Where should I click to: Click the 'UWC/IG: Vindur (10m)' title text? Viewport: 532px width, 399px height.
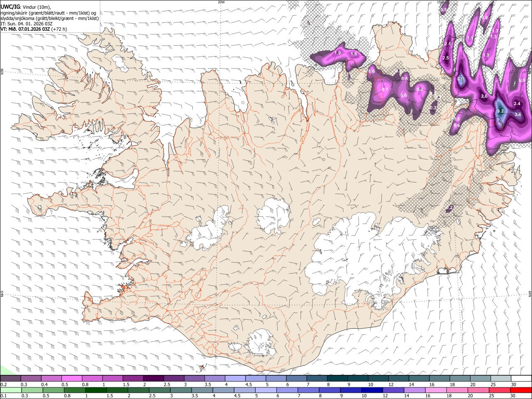[26, 7]
